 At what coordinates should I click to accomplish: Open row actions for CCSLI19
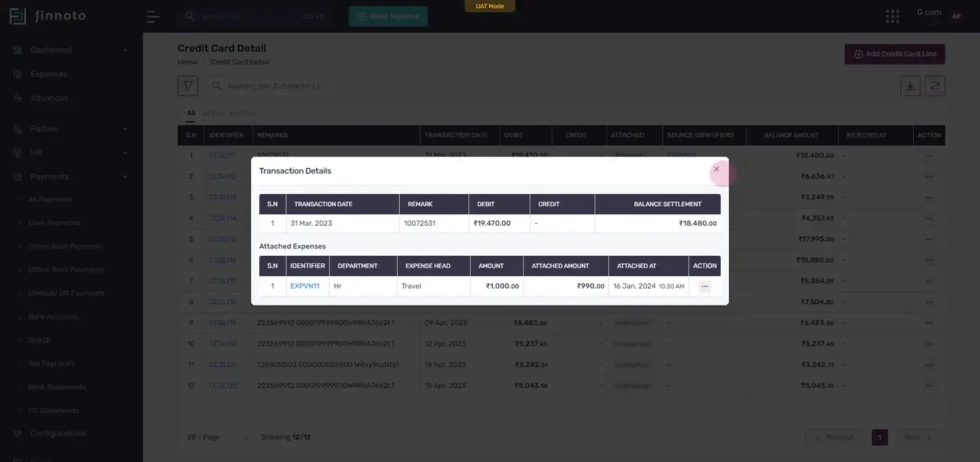click(x=929, y=323)
